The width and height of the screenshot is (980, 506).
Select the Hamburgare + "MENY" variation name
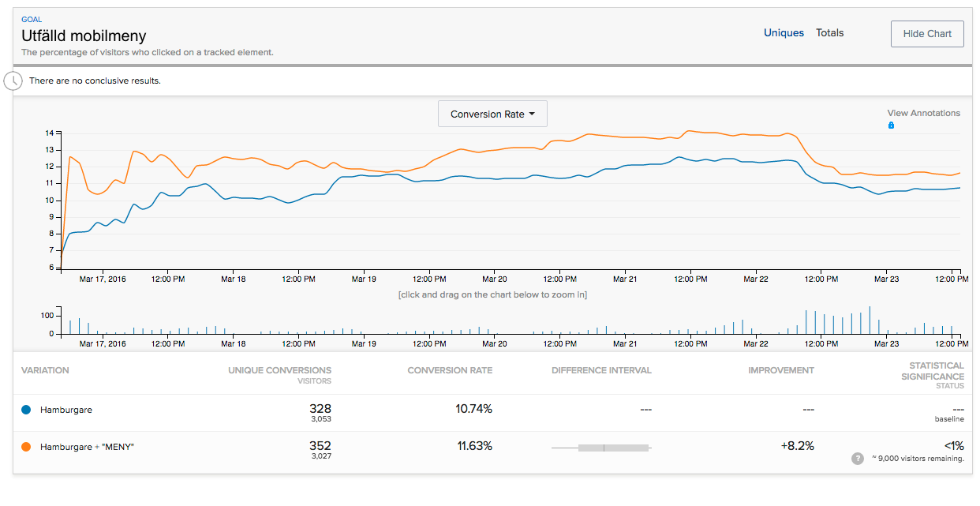(x=87, y=447)
